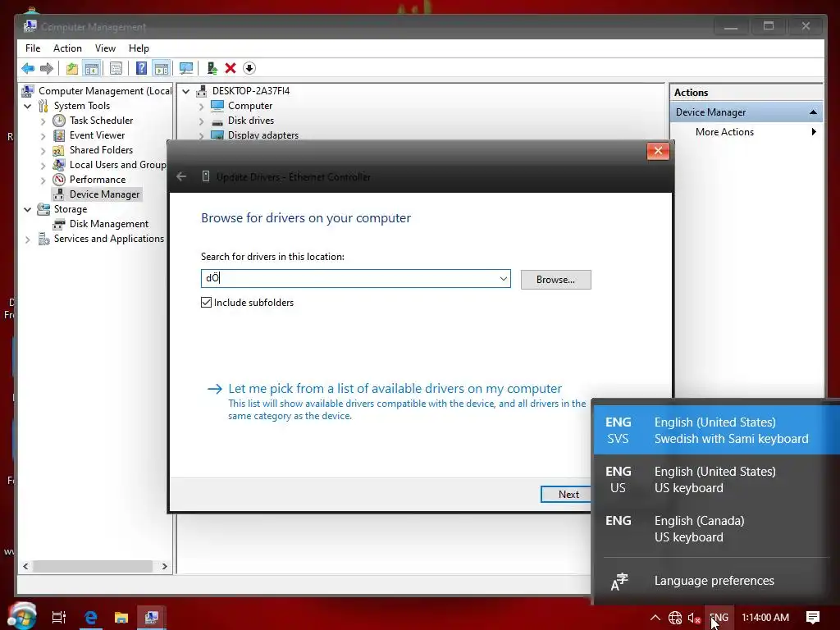The width and height of the screenshot is (840, 630).
Task: Select Event Viewer in the tree
Action: coord(97,135)
